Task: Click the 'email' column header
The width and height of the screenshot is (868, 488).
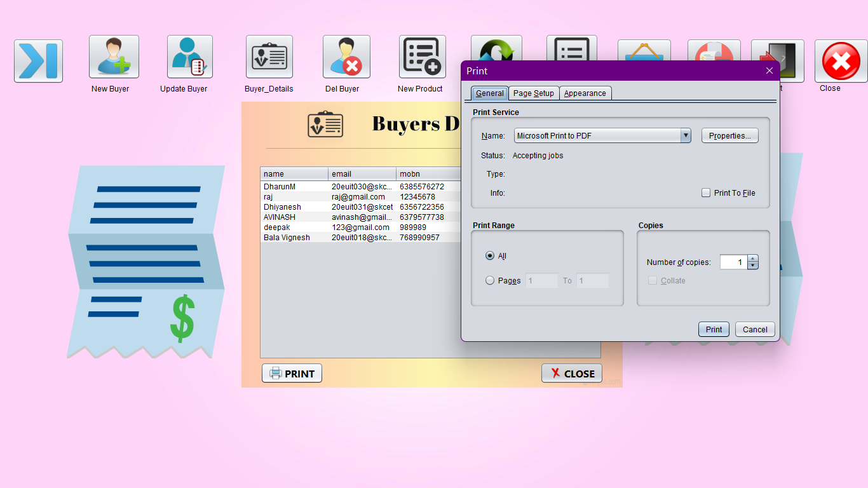Action: coord(362,174)
